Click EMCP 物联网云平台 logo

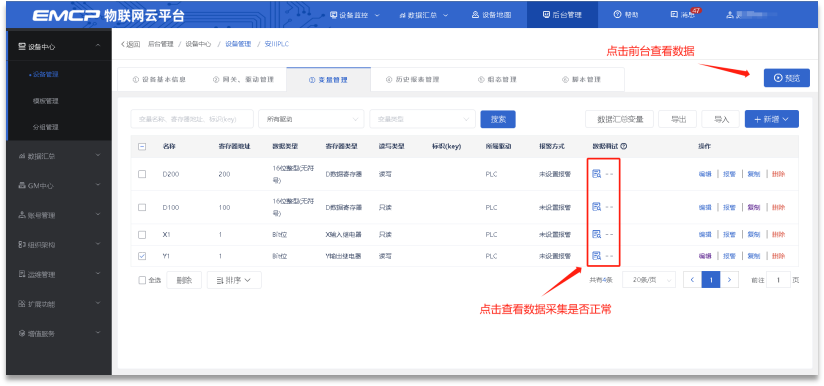coord(108,15)
